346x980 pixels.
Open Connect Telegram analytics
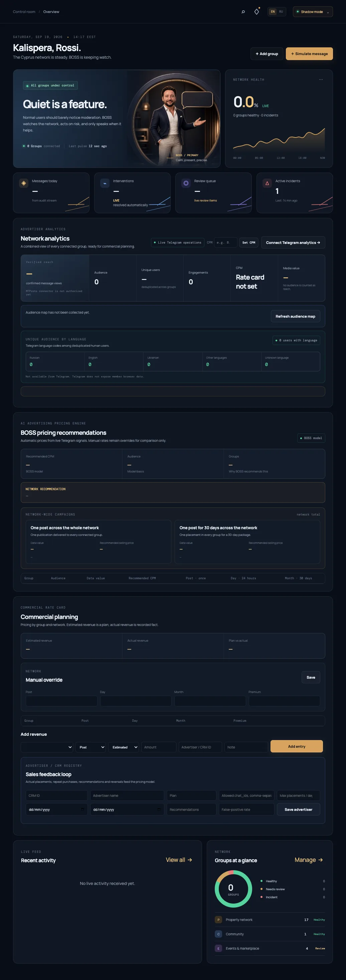[x=293, y=242]
